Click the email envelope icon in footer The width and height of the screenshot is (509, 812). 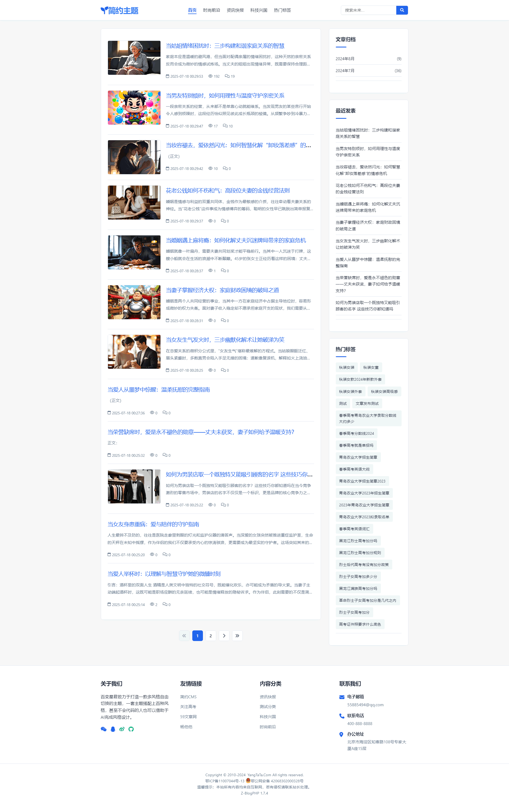(342, 697)
